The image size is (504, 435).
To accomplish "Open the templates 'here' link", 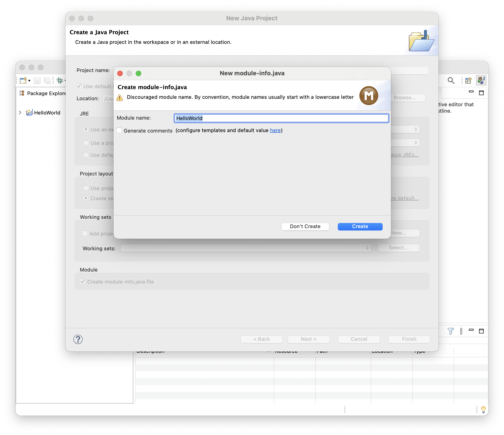I will tap(275, 130).
